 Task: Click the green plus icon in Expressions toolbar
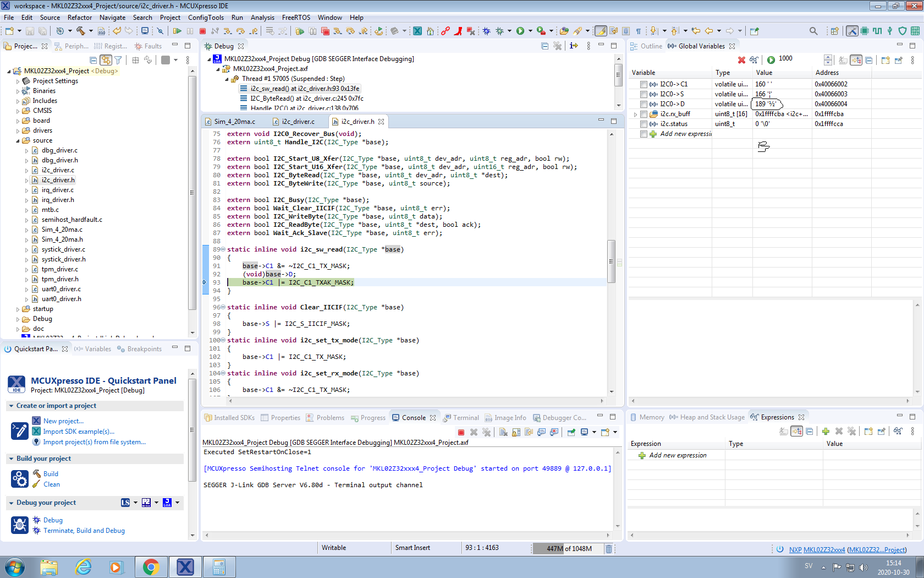point(825,432)
